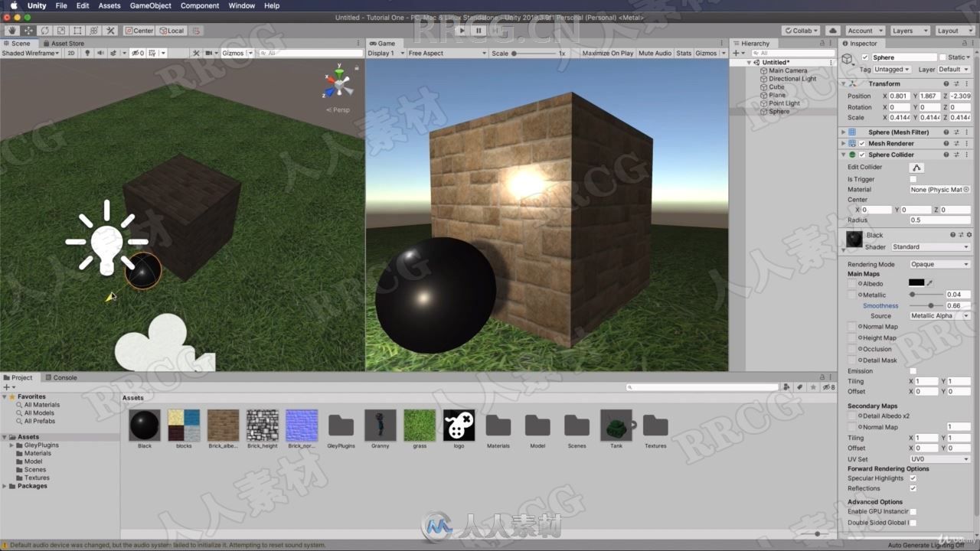The height and width of the screenshot is (551, 980).
Task: Select the Hand tool in toolbar
Action: (11, 31)
